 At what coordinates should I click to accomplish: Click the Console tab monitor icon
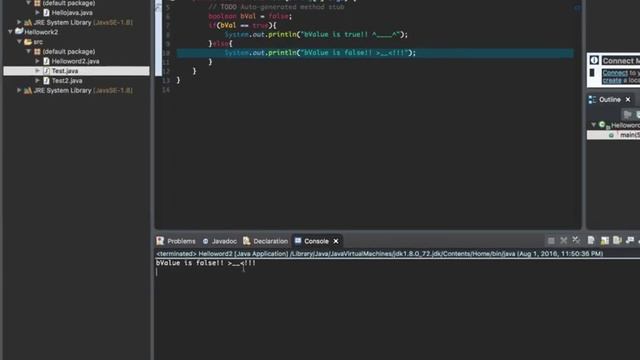(298, 241)
